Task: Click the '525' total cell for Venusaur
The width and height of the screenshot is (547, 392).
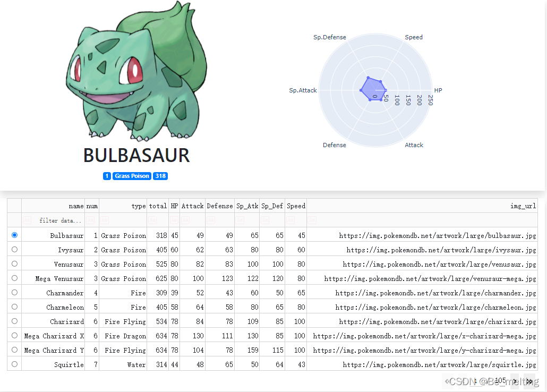Action: 158,264
